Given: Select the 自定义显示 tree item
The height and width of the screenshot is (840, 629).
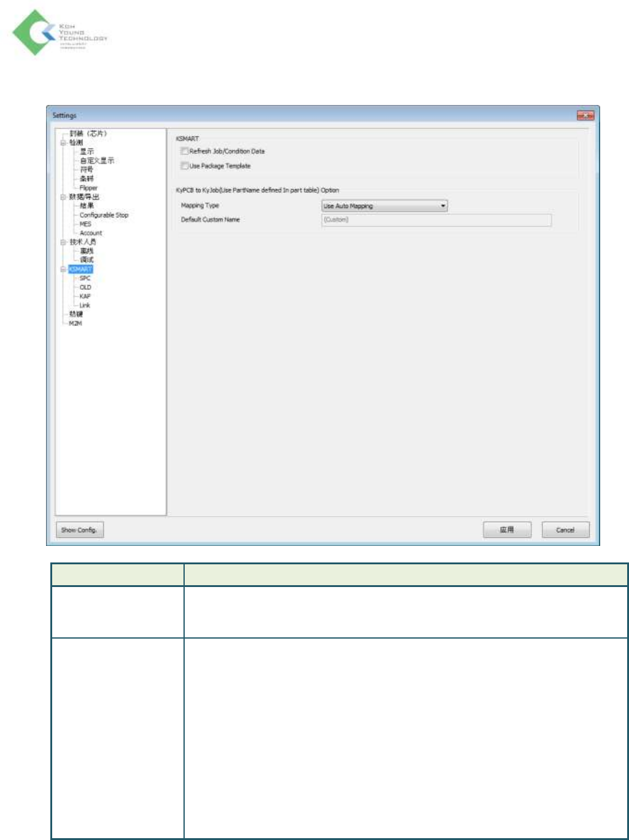Looking at the screenshot, I should tap(97, 160).
